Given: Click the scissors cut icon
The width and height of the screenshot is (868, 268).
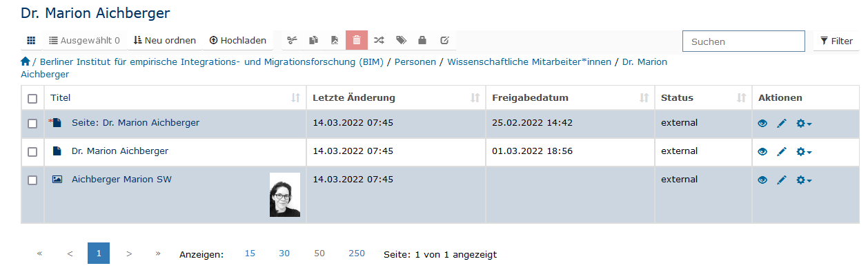Looking at the screenshot, I should tap(292, 41).
